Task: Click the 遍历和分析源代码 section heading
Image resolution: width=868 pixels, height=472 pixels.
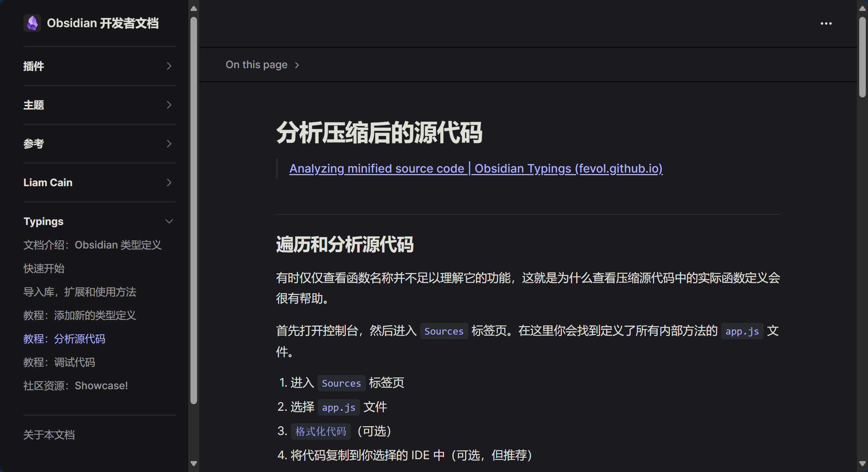Action: coord(345,244)
